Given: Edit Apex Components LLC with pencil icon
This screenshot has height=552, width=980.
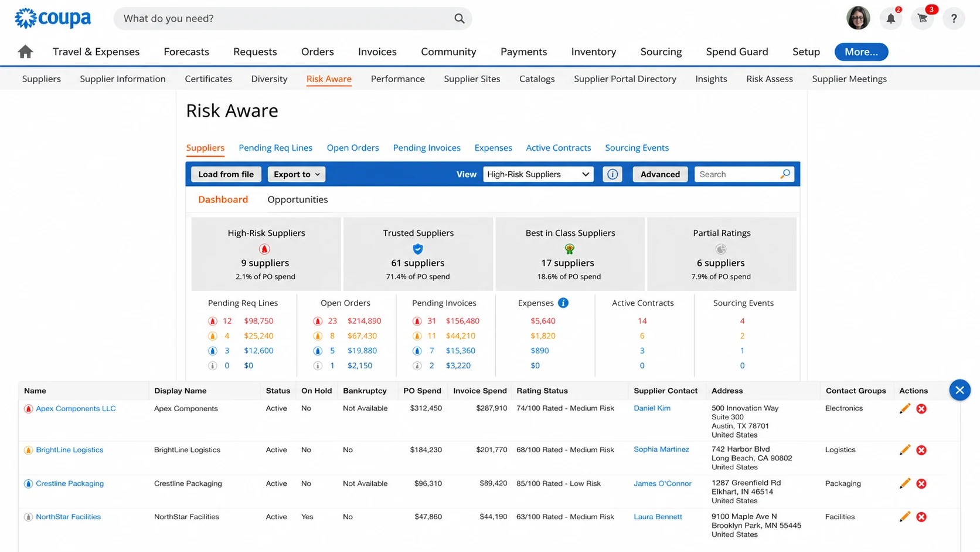Looking at the screenshot, I should point(905,408).
